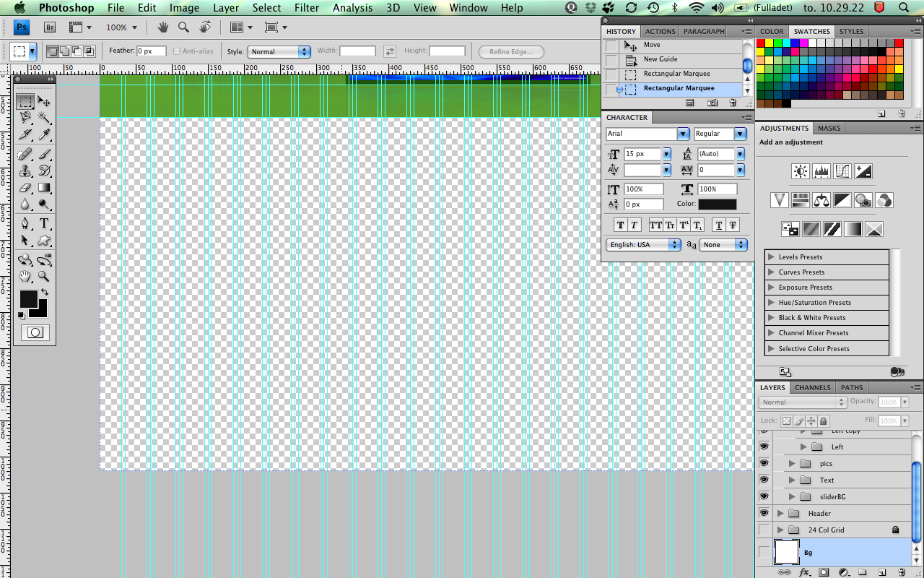Select the Pen tool
Viewport: 924px width, 578px height.
(25, 223)
